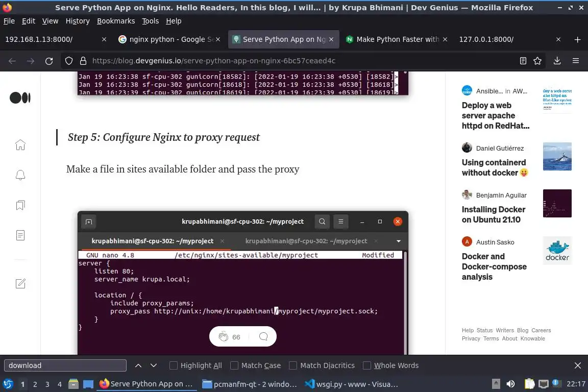Click the docker logo article thumbnail
Viewport: 588px width, 392px height.
tap(557, 251)
